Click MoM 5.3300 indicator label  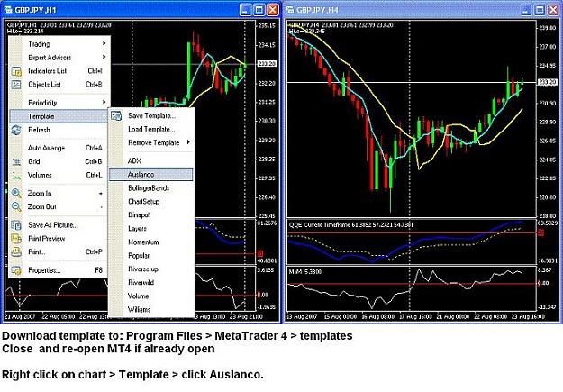click(305, 272)
